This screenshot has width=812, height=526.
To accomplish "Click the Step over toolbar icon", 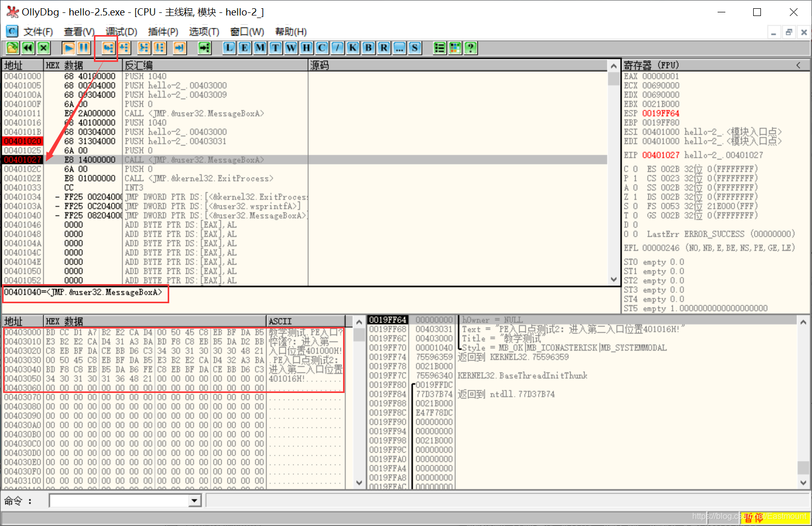I will 124,48.
